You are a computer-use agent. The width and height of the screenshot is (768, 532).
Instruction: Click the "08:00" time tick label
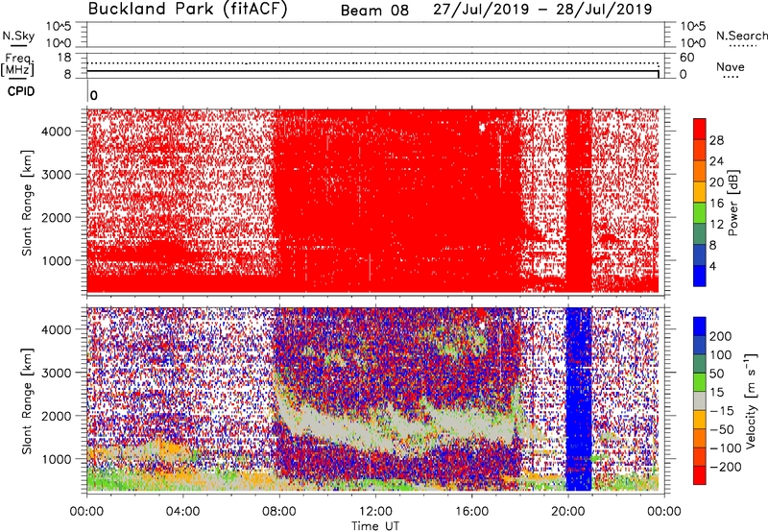tap(278, 512)
